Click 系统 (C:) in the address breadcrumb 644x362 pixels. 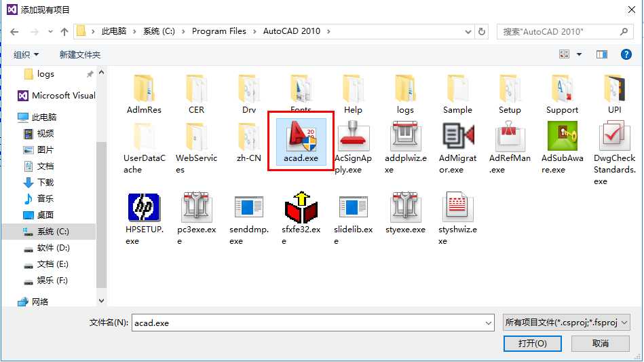pyautogui.click(x=159, y=31)
